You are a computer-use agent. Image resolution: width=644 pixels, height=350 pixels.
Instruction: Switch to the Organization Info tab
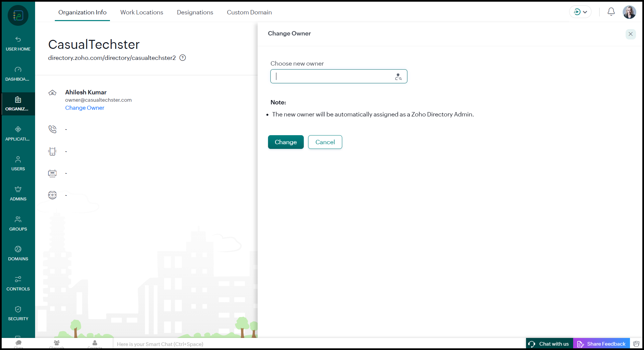(x=82, y=12)
